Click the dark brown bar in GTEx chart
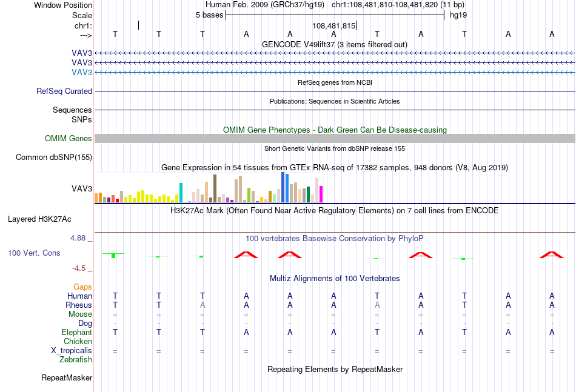This screenshot has height=392, width=576. [215, 188]
